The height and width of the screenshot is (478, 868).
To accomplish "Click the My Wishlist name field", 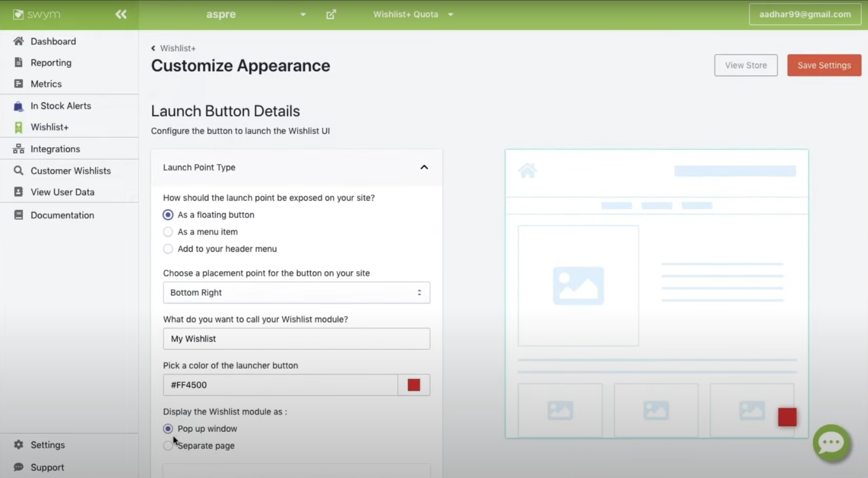I will coord(296,339).
